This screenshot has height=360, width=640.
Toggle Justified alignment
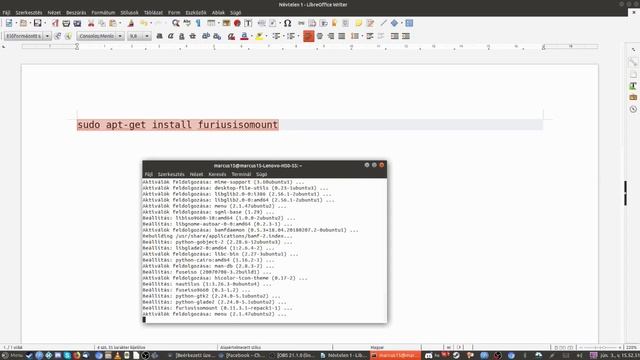pos(342,36)
